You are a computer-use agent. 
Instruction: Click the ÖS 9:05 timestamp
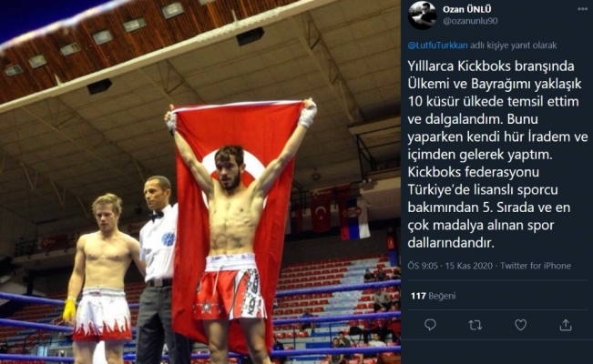tap(423, 266)
